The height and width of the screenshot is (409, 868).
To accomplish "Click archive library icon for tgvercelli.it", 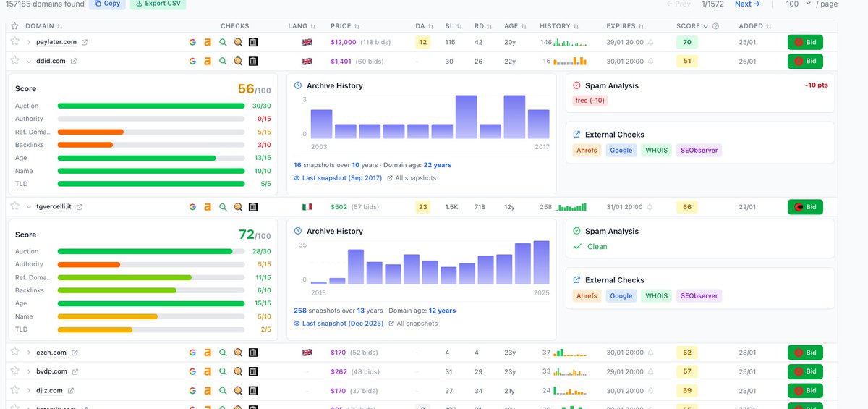I will (x=253, y=206).
